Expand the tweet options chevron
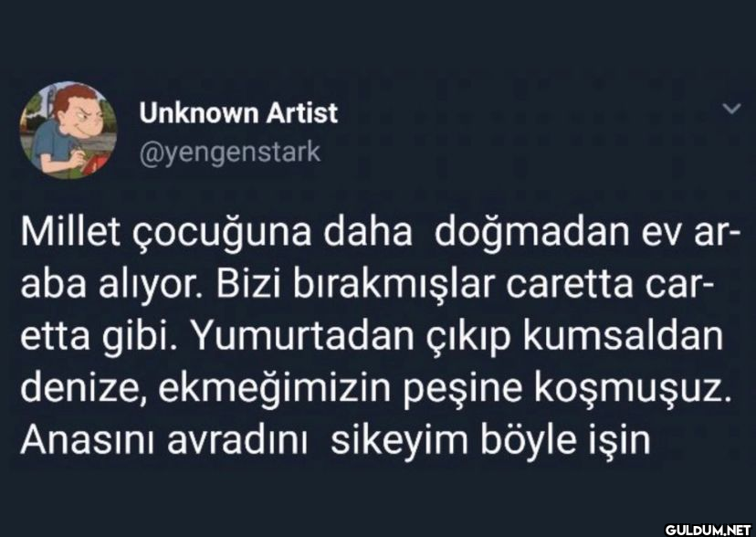Image resolution: width=756 pixels, height=537 pixels. coord(732,110)
